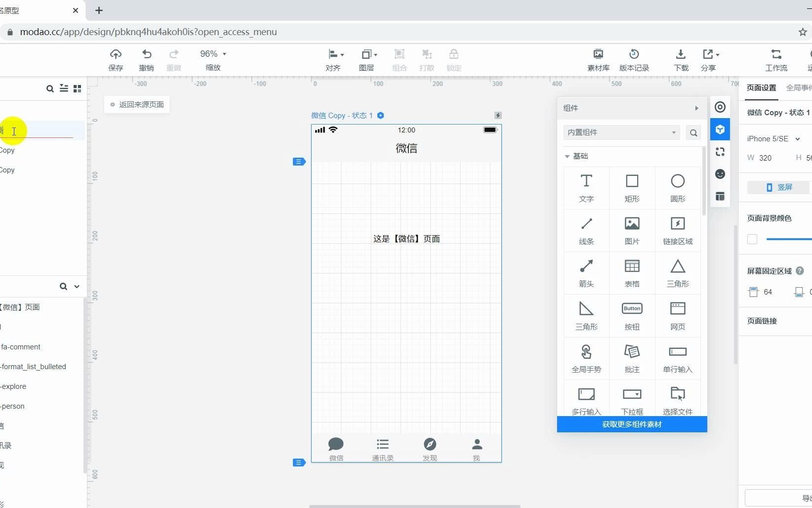Expand the components (组件) panel arrow
Image resolution: width=812 pixels, height=508 pixels.
click(x=696, y=108)
